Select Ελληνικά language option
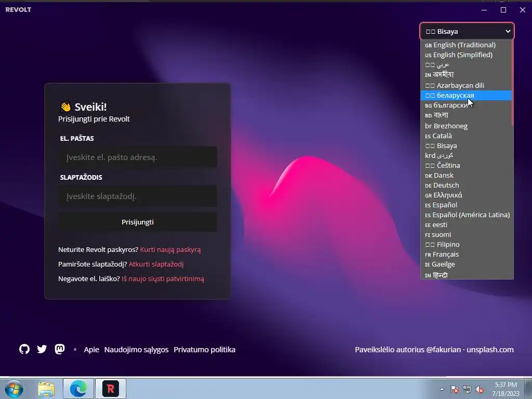 click(x=466, y=195)
